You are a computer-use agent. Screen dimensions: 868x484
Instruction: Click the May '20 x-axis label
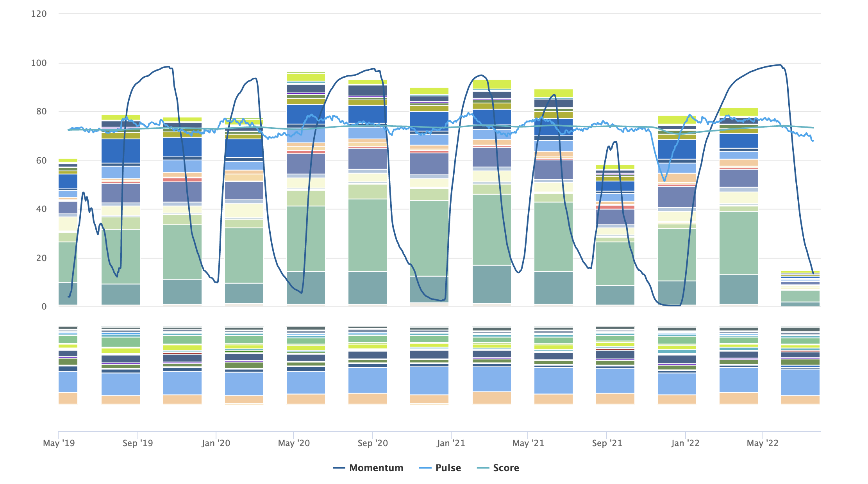click(x=294, y=443)
